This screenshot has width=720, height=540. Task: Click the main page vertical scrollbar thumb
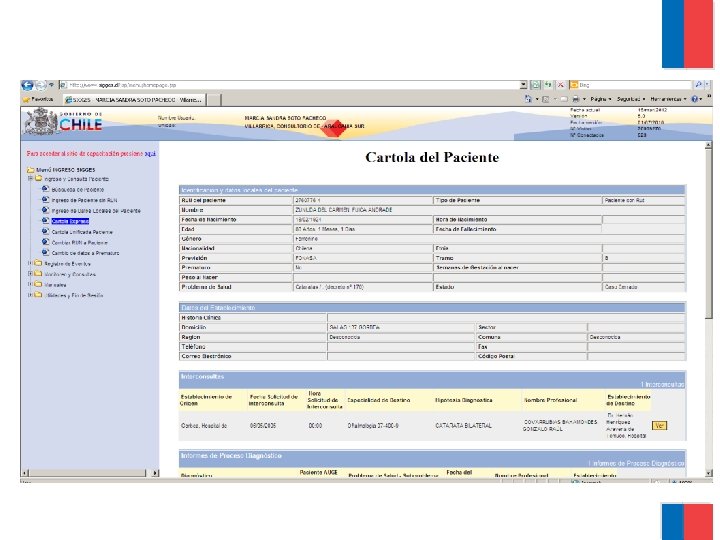[x=709, y=233]
